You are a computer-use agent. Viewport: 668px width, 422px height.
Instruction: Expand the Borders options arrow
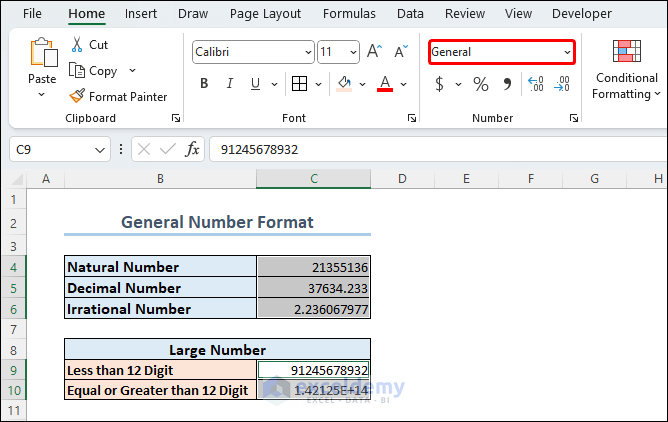(x=319, y=84)
